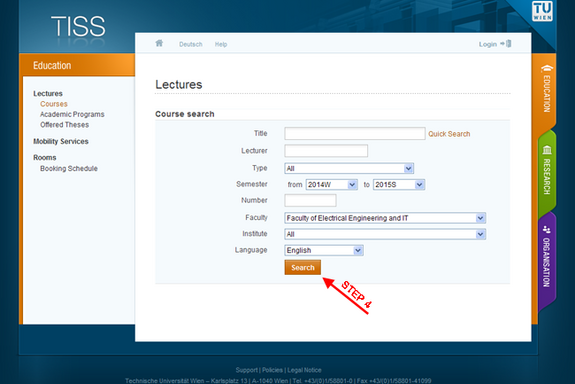Open the Education side tab
The image size is (575, 384).
point(546,89)
